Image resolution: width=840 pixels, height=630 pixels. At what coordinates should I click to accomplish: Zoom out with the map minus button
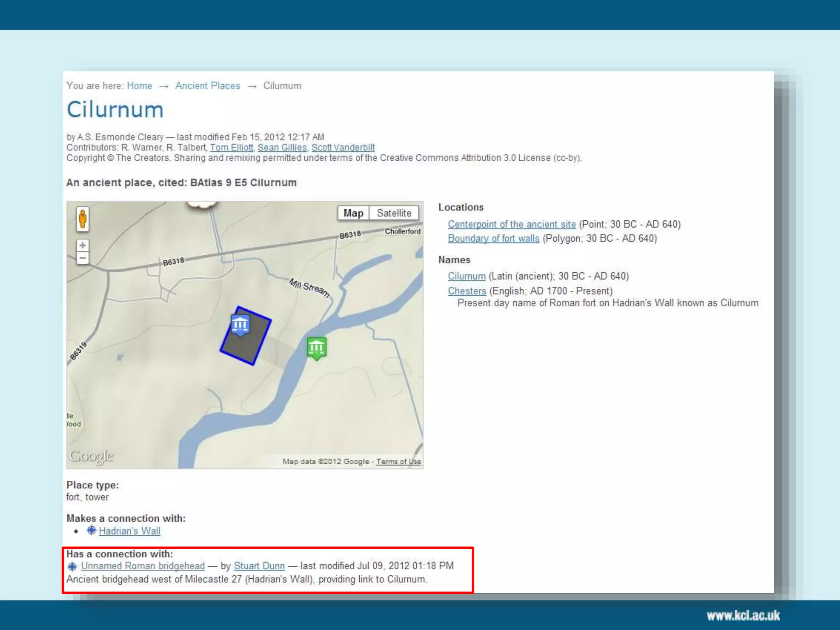[82, 258]
